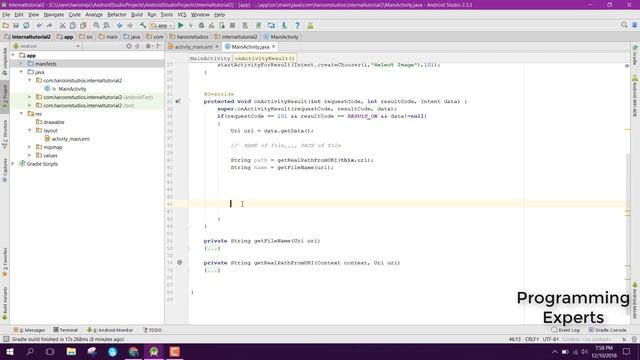Open the Gradle Console
640x360 pixels.
607,330
